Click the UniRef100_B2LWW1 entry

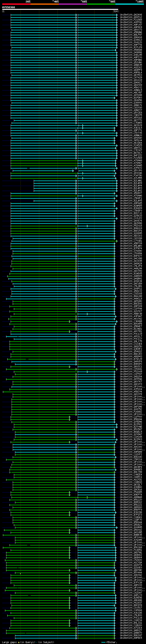131,180
